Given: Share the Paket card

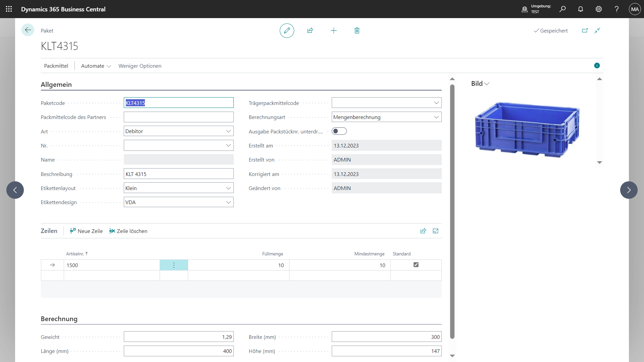Looking at the screenshot, I should tap(310, 31).
